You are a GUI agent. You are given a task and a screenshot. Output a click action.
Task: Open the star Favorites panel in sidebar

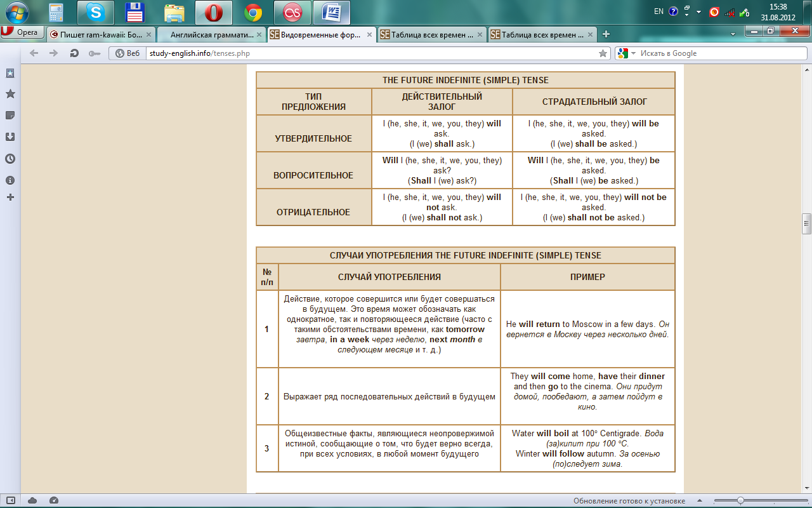pyautogui.click(x=10, y=94)
